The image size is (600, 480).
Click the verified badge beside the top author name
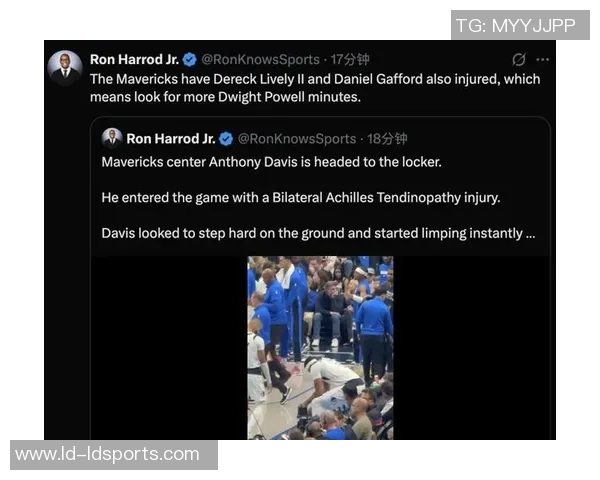pyautogui.click(x=189, y=60)
